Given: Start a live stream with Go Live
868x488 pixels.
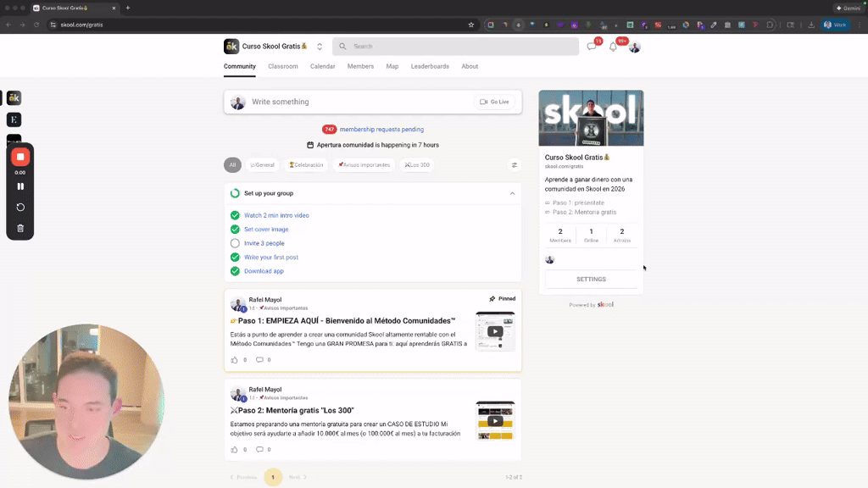Looking at the screenshot, I should click(494, 102).
